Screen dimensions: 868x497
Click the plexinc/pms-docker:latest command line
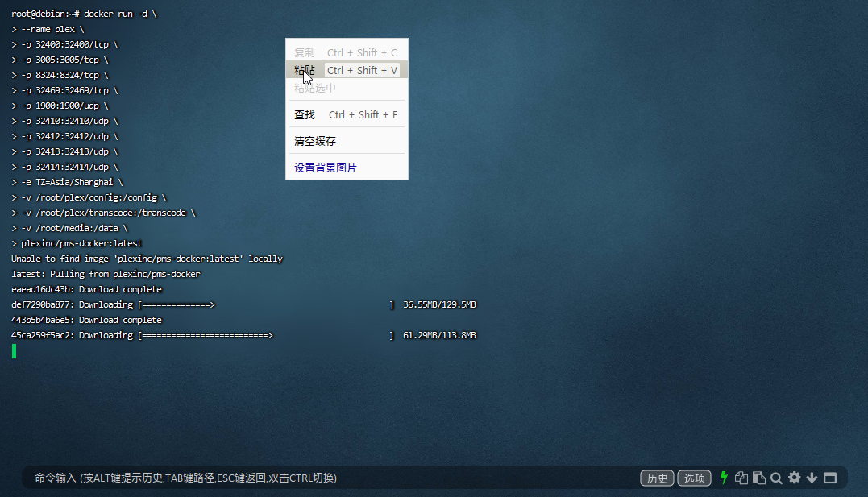81,243
